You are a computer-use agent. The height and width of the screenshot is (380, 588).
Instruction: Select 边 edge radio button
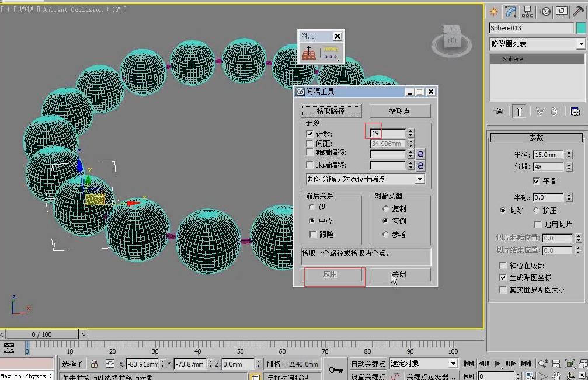[x=312, y=207]
